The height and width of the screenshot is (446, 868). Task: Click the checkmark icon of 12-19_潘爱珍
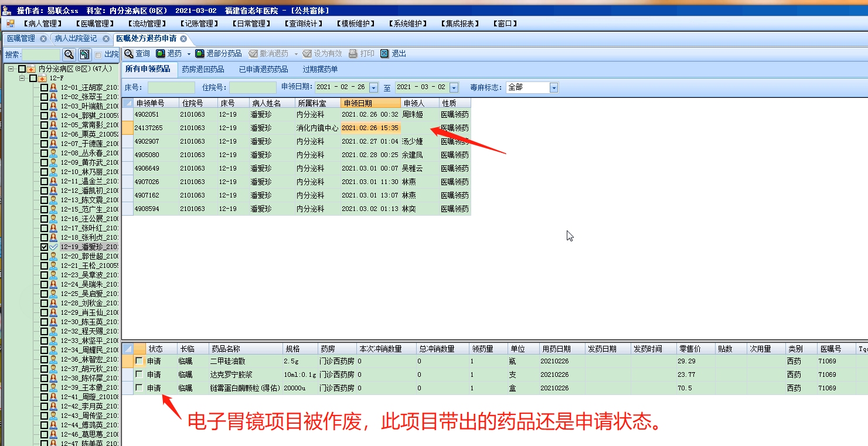[53, 247]
